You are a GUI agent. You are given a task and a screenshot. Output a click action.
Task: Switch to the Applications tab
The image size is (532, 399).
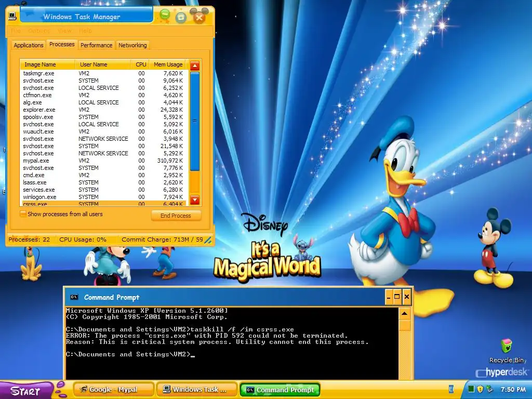pyautogui.click(x=29, y=45)
